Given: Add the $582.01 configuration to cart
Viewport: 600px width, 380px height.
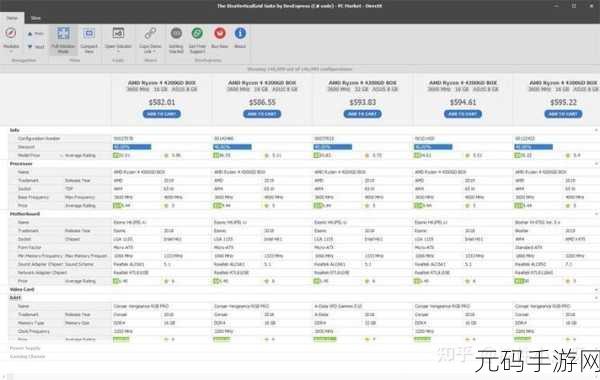Looking at the screenshot, I should 161,114.
